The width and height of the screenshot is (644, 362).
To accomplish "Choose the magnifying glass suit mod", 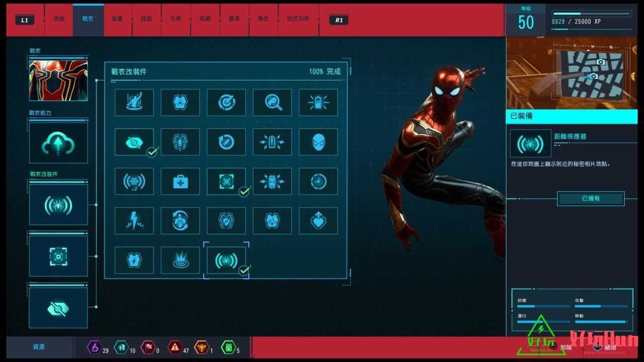I will 272,103.
